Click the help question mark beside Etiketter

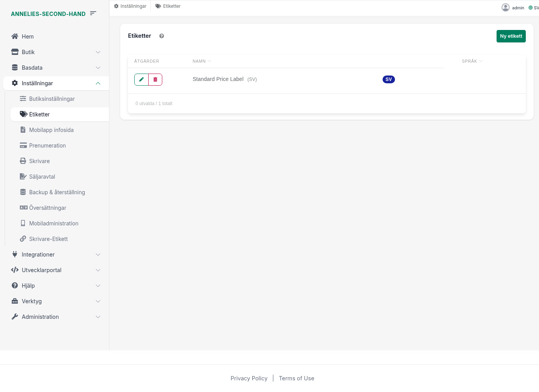pyautogui.click(x=162, y=36)
